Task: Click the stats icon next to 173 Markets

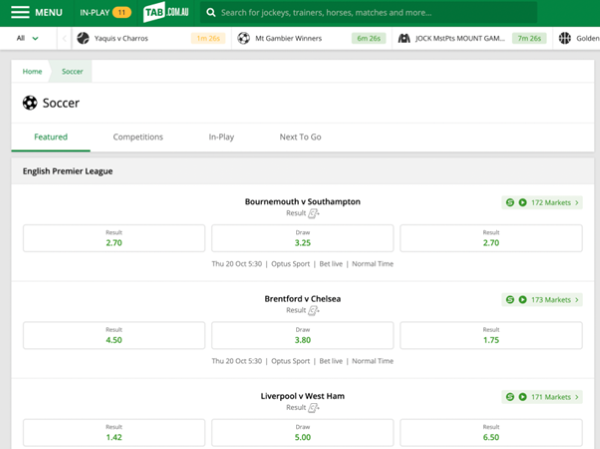Action: pyautogui.click(x=510, y=300)
